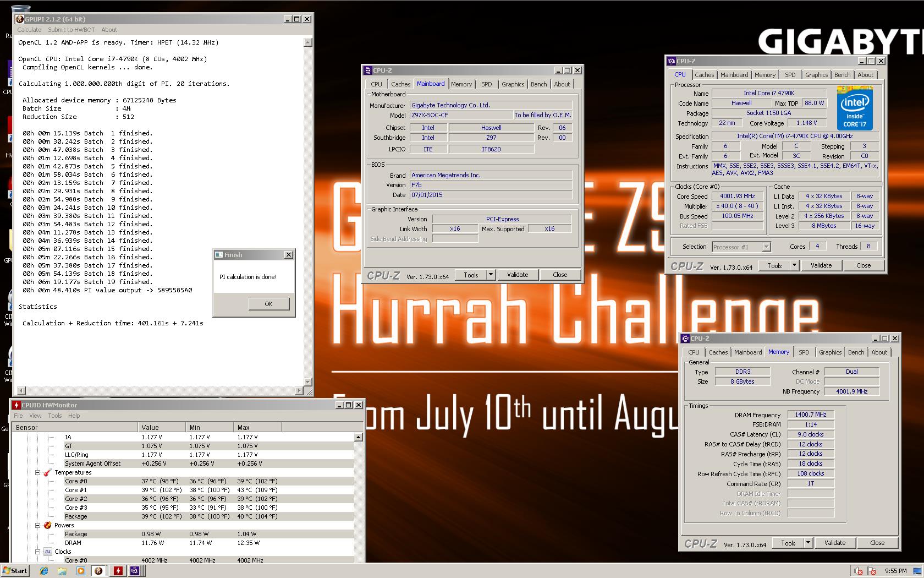Open the Action Center flag tray icon

[872, 571]
